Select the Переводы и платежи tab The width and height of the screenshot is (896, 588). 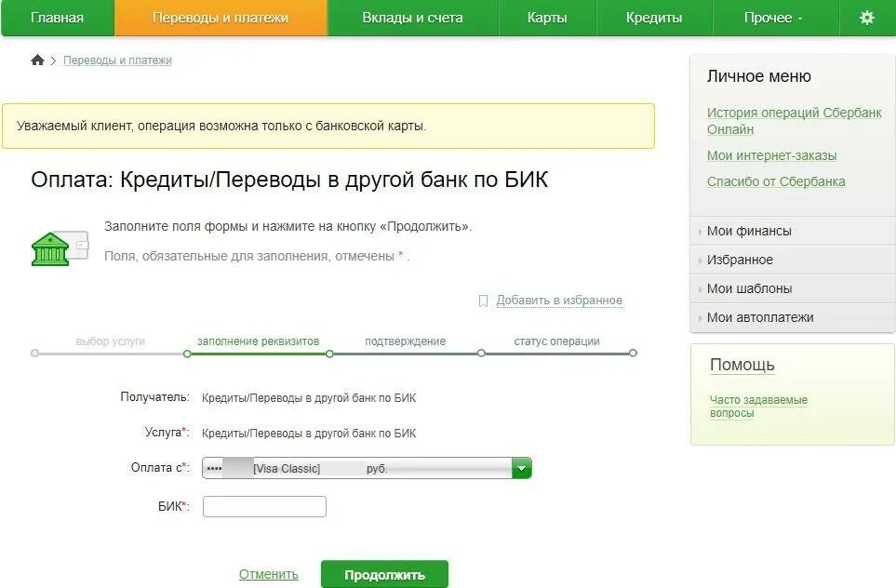(x=221, y=18)
